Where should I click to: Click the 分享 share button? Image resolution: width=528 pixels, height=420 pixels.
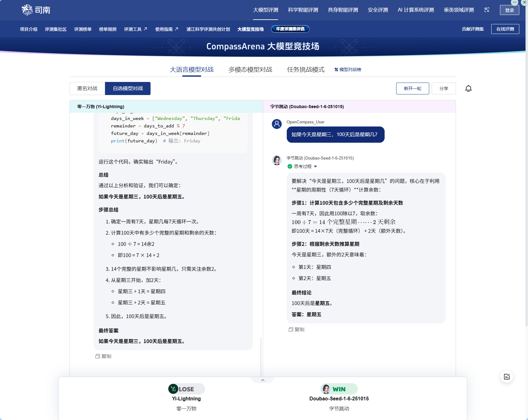coord(444,88)
